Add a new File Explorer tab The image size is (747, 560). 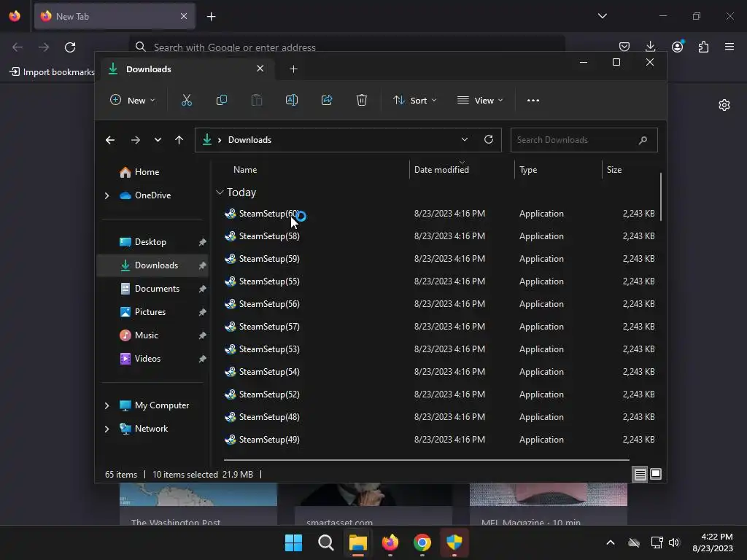[293, 69]
